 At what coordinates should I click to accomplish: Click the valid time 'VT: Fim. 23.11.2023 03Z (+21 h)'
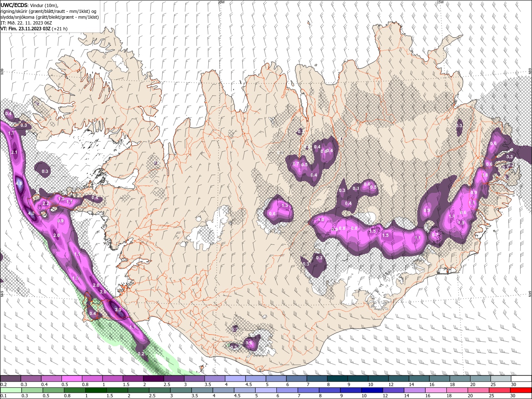tap(34, 29)
